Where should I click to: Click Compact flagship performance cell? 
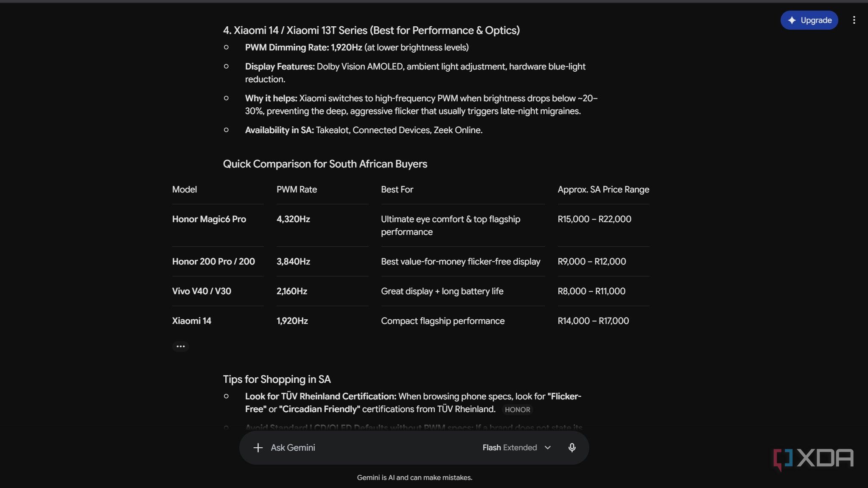(x=443, y=321)
